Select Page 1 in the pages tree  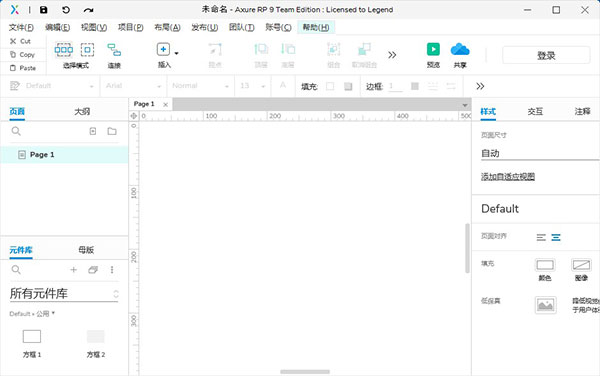(64, 155)
